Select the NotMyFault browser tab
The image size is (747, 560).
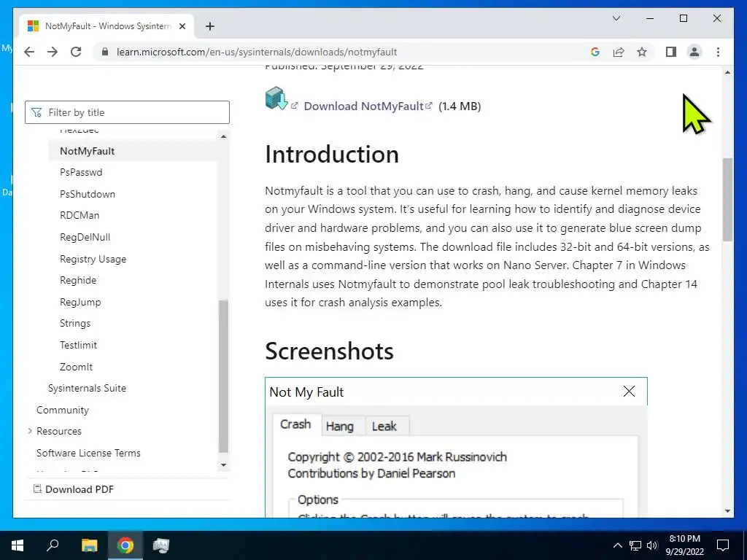point(107,26)
